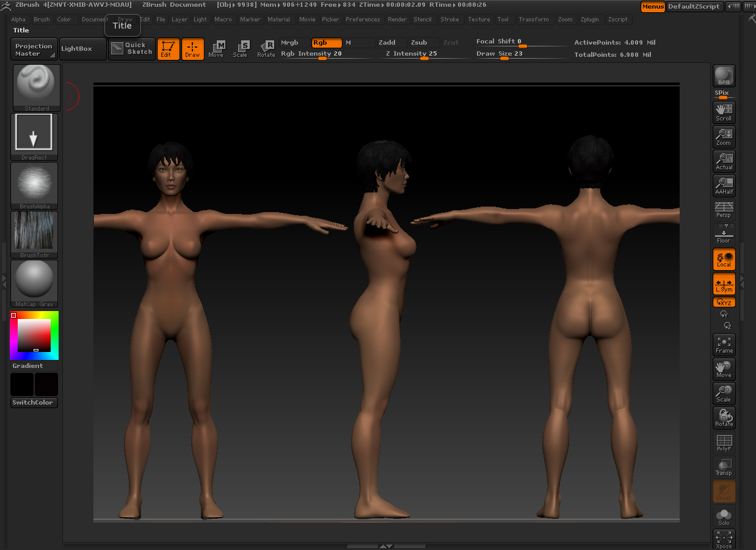Open the DragRect stroke selector

coord(34,137)
